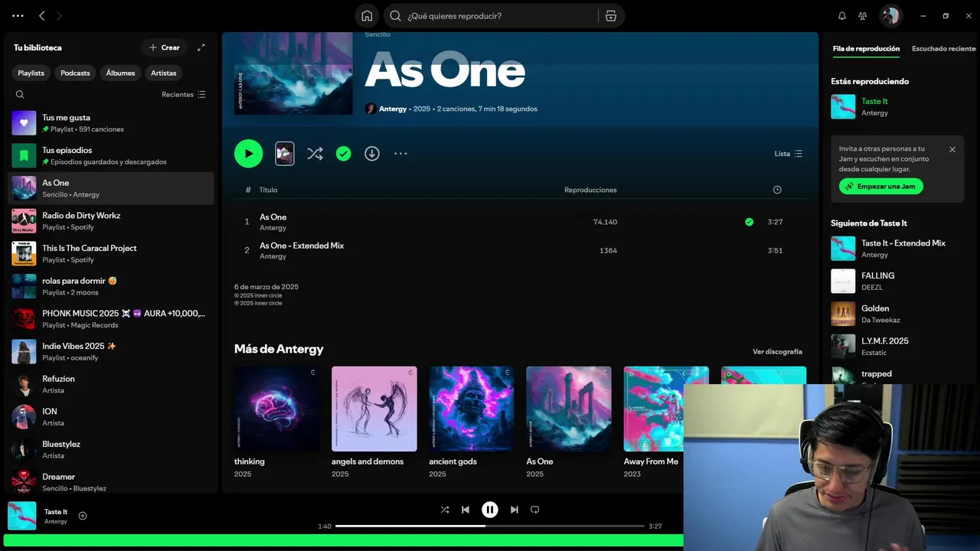Toggle shuffle in the player bar
The height and width of the screenshot is (551, 980).
pos(445,510)
